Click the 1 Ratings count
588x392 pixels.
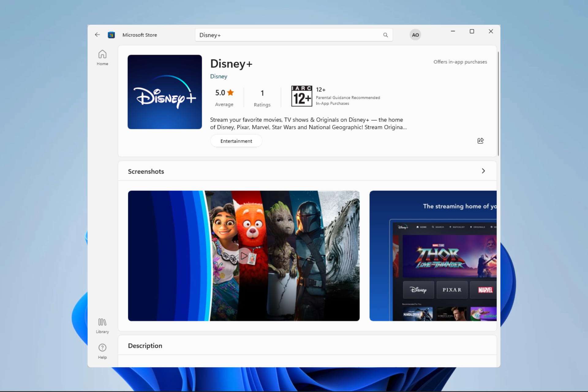coord(262,98)
